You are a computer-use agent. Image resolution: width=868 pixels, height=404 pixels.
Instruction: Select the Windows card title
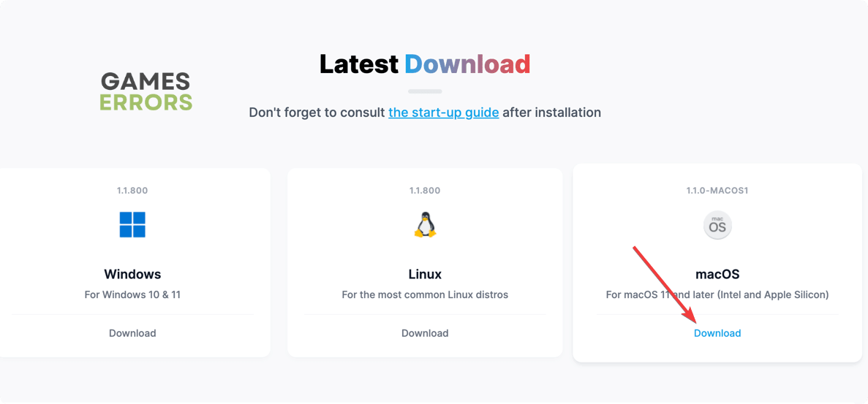click(132, 275)
